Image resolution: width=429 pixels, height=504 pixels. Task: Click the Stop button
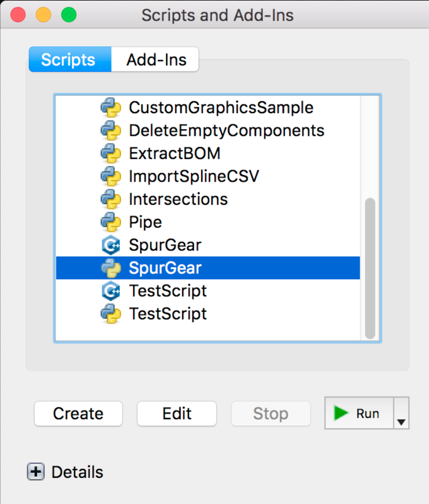point(271,413)
